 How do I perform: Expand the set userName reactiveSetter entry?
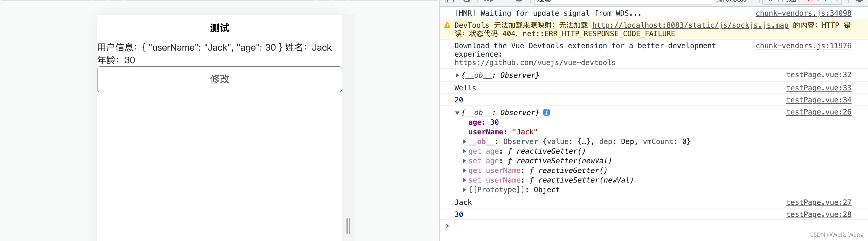point(464,180)
